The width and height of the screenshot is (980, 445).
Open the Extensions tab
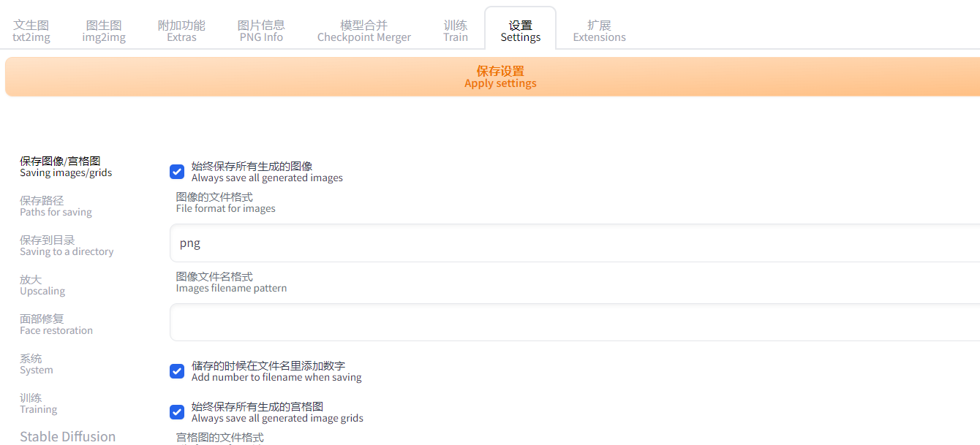click(x=599, y=31)
